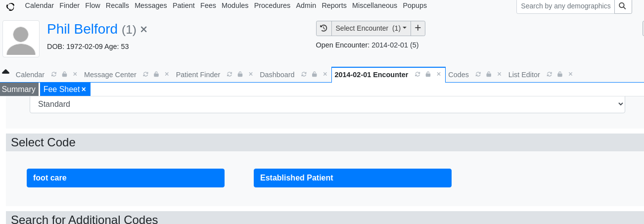Open the Select Encounter dropdown
The width and height of the screenshot is (644, 224).
point(371,28)
